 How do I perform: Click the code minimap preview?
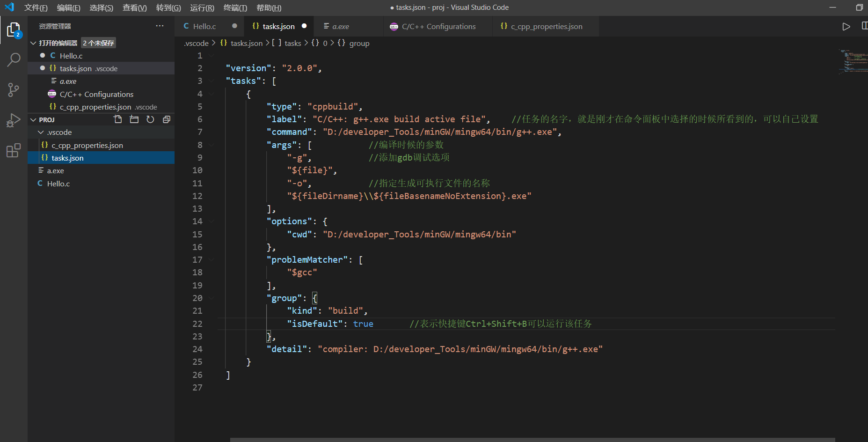[x=853, y=61]
